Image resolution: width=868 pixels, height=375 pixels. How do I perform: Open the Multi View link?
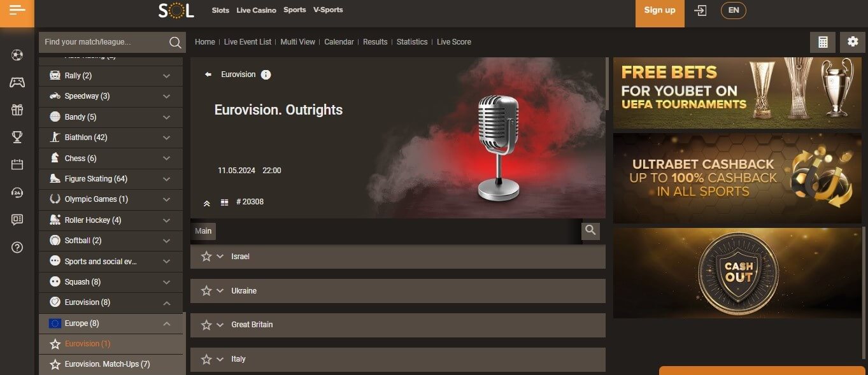298,42
